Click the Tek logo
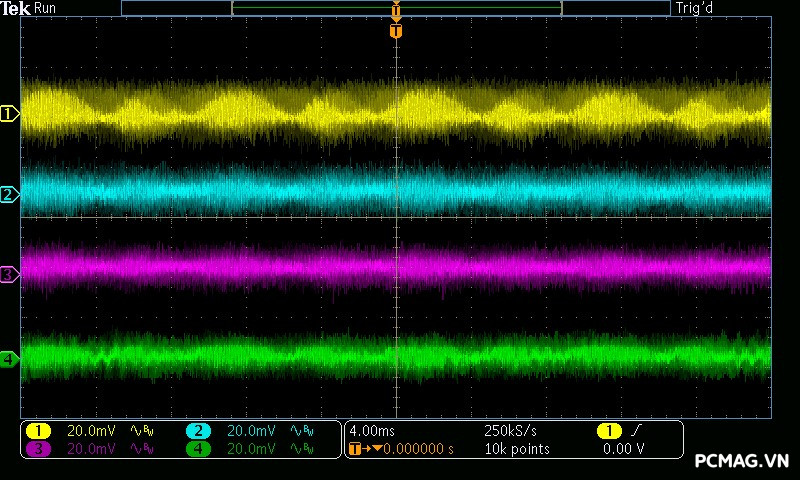This screenshot has height=480, width=800. point(16,8)
